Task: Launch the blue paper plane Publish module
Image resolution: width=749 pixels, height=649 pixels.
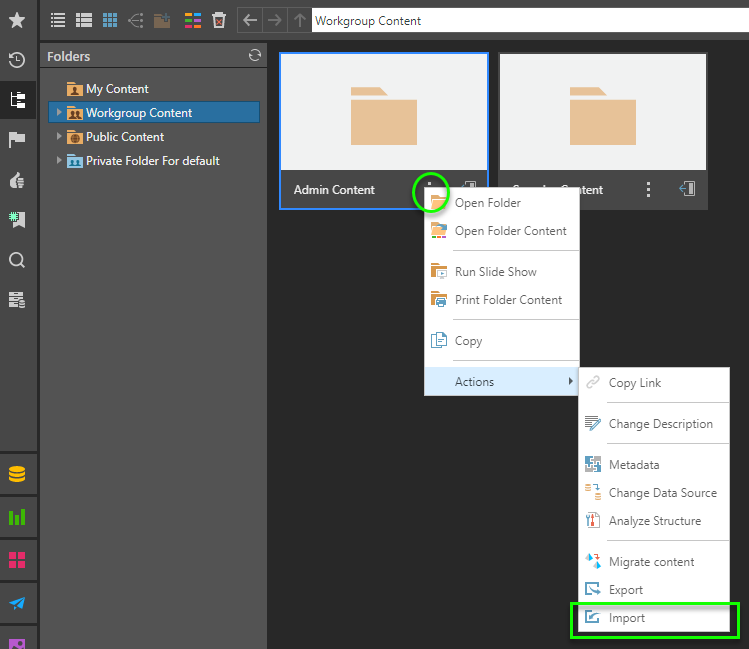Action: [17, 603]
